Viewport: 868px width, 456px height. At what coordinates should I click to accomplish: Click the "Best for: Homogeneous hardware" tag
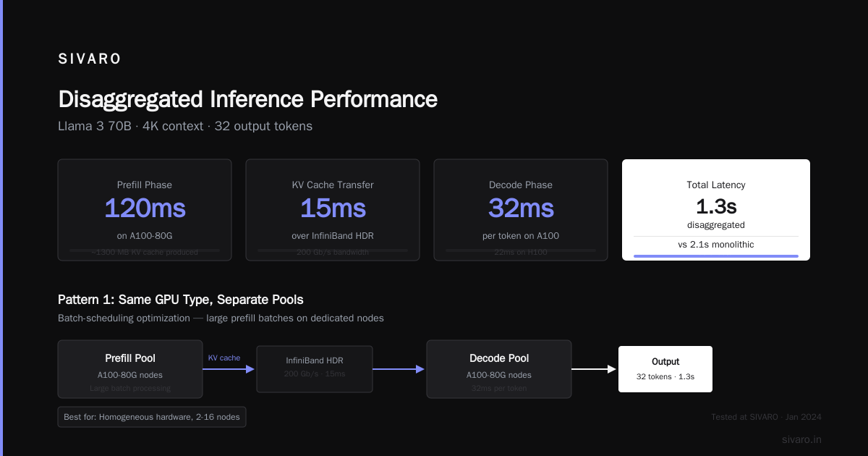point(152,417)
